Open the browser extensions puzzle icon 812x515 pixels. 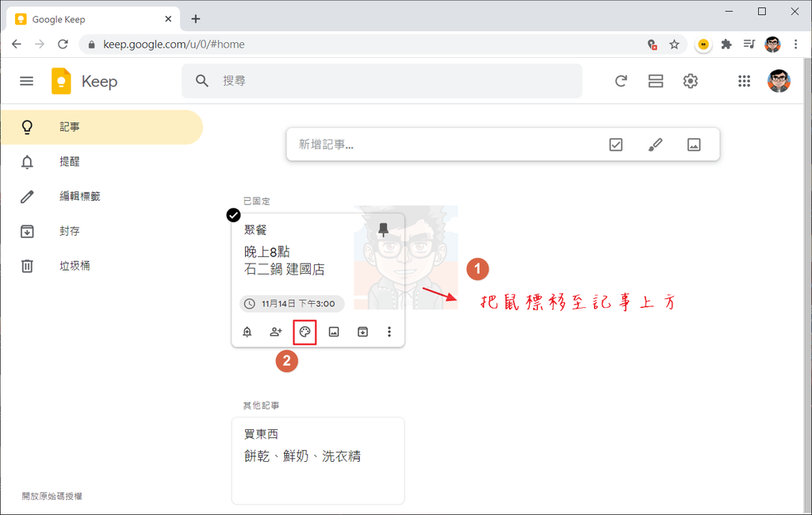tap(726, 44)
